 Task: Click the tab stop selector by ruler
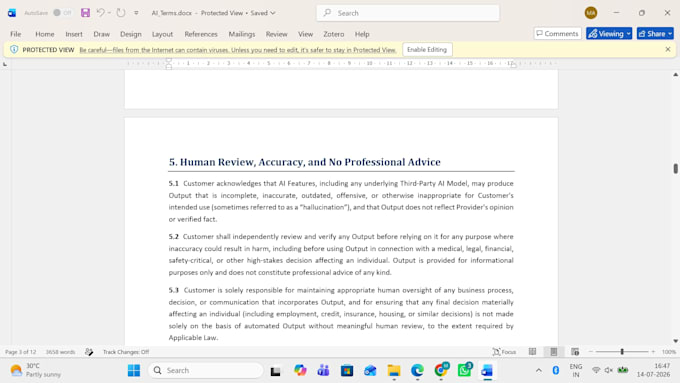point(5,64)
